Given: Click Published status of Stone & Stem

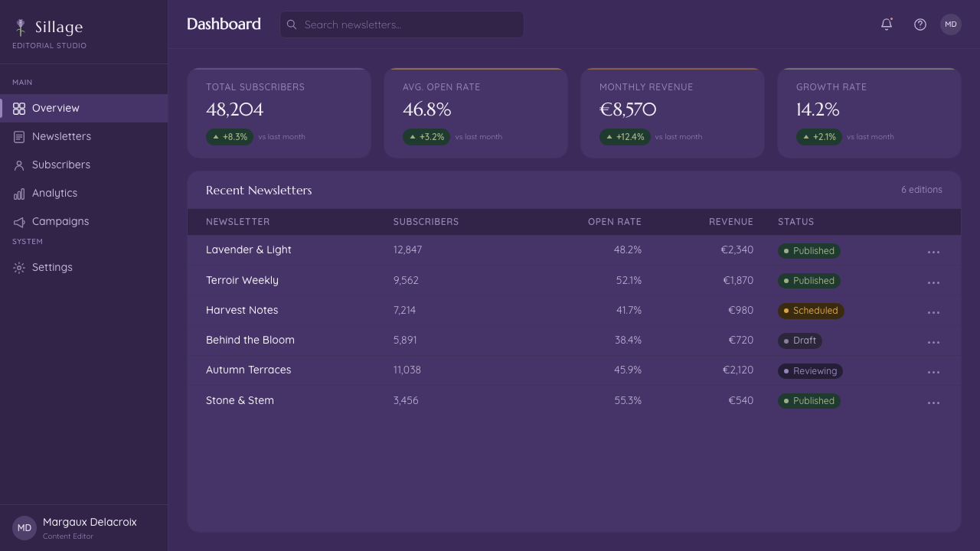Looking at the screenshot, I should [x=809, y=401].
